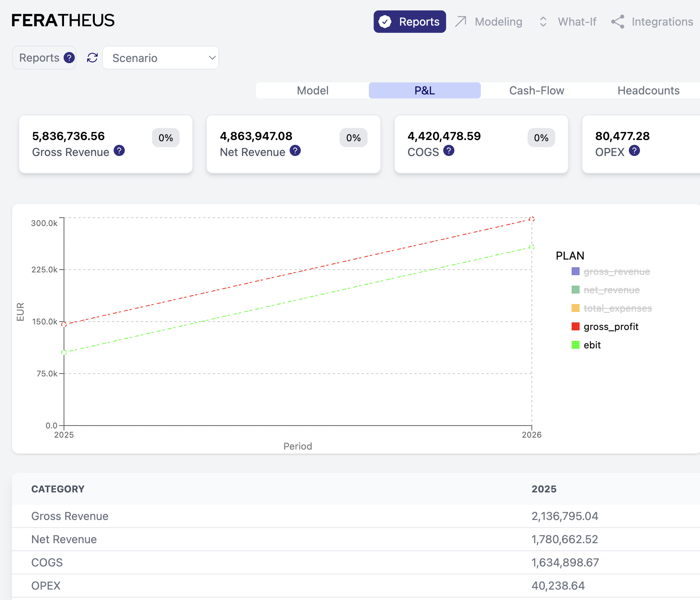Click the Net Revenue 0% badge
The width and height of the screenshot is (700, 600).
click(354, 138)
